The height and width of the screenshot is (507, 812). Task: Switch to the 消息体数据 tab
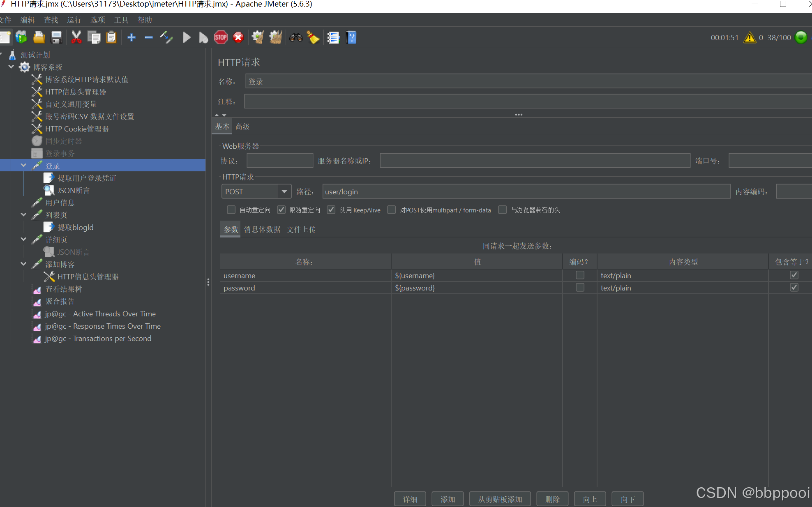(262, 229)
